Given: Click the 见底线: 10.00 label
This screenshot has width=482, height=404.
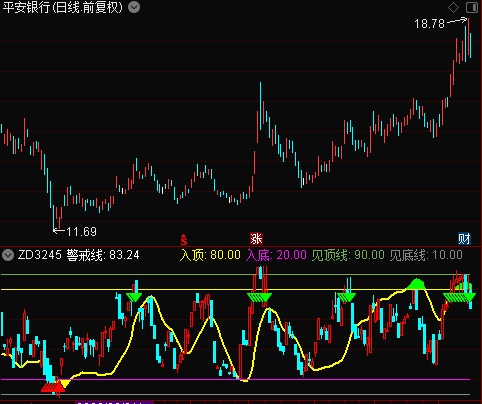Looking at the screenshot, I should coord(426,255).
